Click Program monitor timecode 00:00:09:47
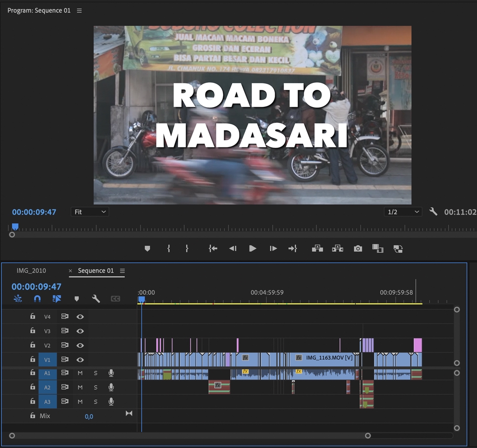Screen dimensions: 477x448 (34, 212)
